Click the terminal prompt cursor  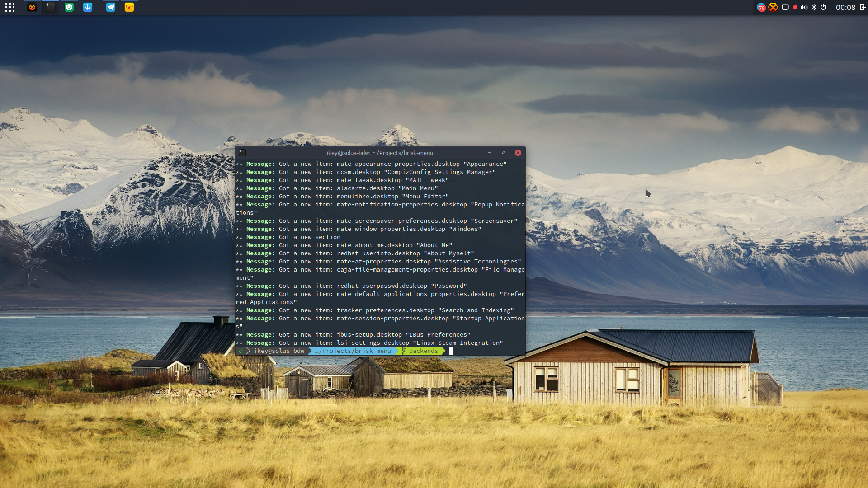451,351
